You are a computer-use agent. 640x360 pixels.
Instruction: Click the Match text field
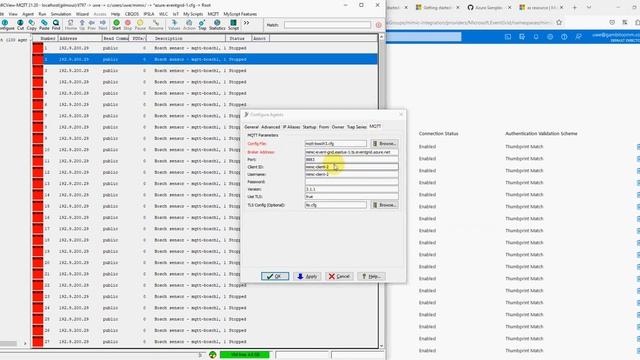[x=327, y=25]
